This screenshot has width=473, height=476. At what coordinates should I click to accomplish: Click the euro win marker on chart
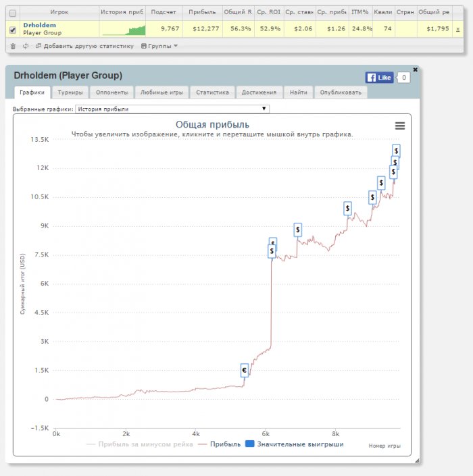[x=245, y=370]
